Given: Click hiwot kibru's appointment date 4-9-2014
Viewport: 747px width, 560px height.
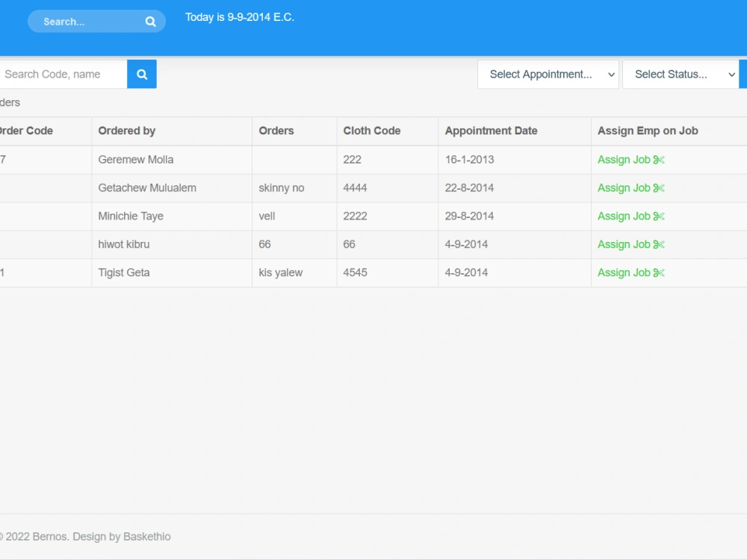Looking at the screenshot, I should pyautogui.click(x=466, y=244).
